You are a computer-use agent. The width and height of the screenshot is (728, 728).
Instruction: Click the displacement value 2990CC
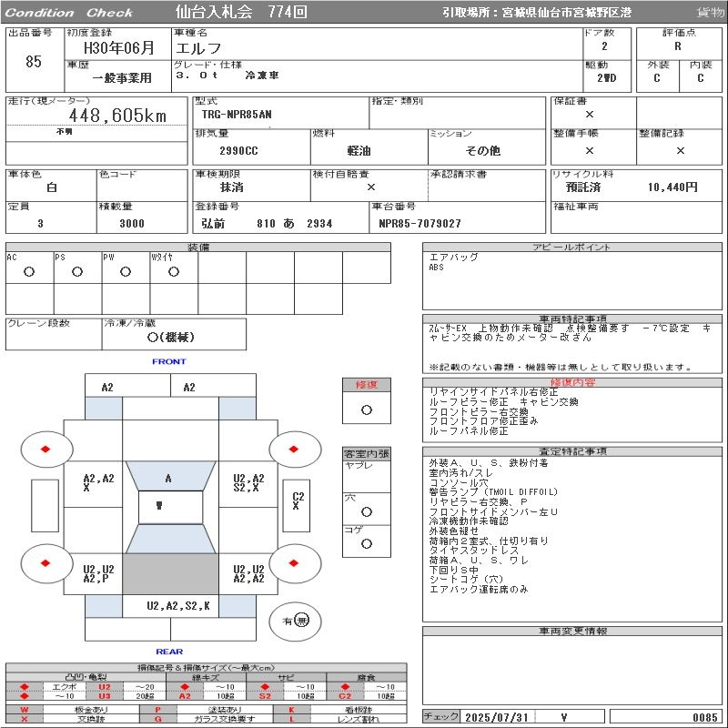(238, 150)
